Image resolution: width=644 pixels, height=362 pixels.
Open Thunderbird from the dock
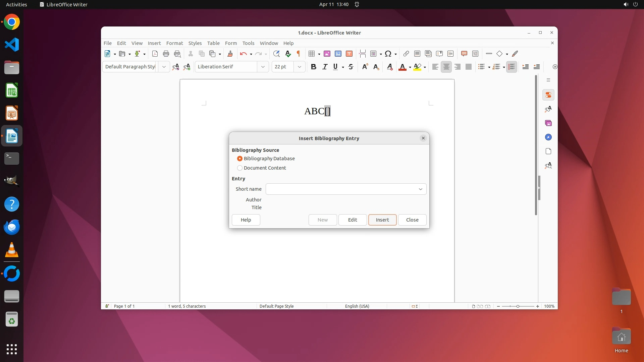(12, 227)
